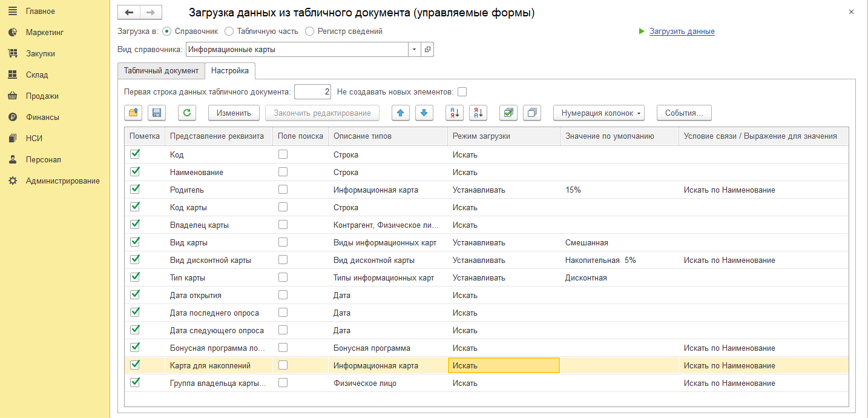Switch to 'Табличный документ' tab
This screenshot has height=418, width=868.
click(161, 71)
